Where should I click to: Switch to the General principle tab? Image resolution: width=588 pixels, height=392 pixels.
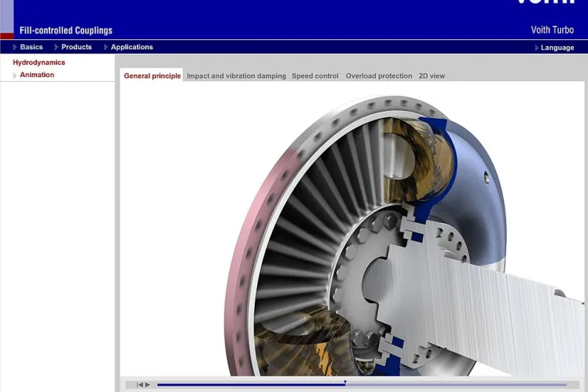coord(152,76)
